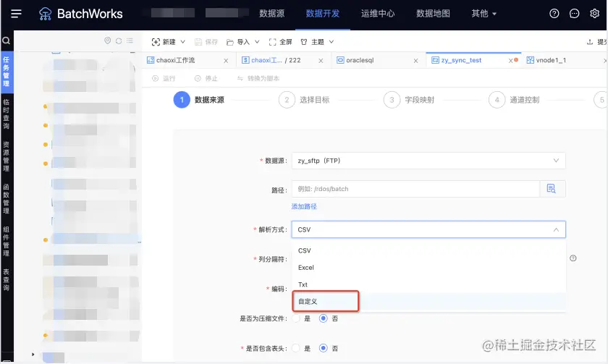Open the 数据源 zy_sftp dropdown

point(428,161)
